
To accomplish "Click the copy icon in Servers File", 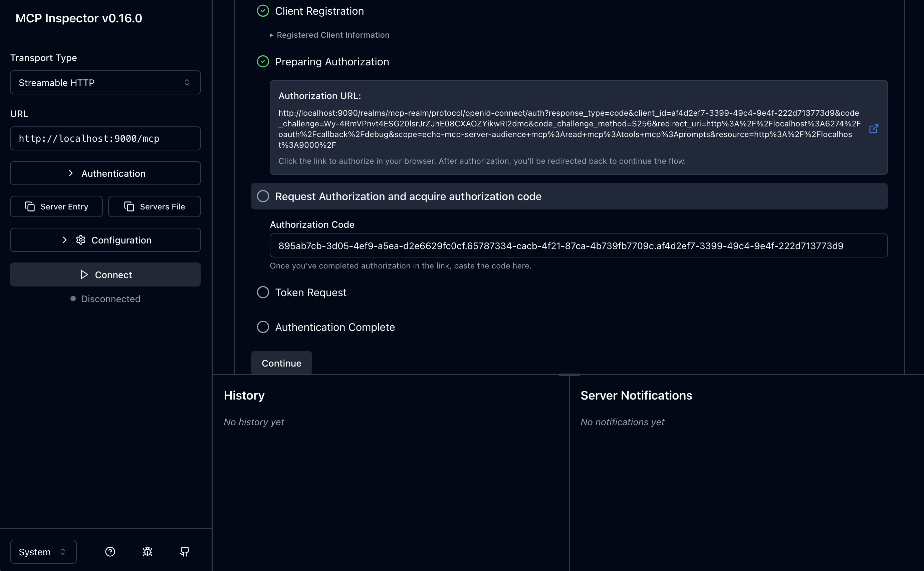I will click(129, 206).
